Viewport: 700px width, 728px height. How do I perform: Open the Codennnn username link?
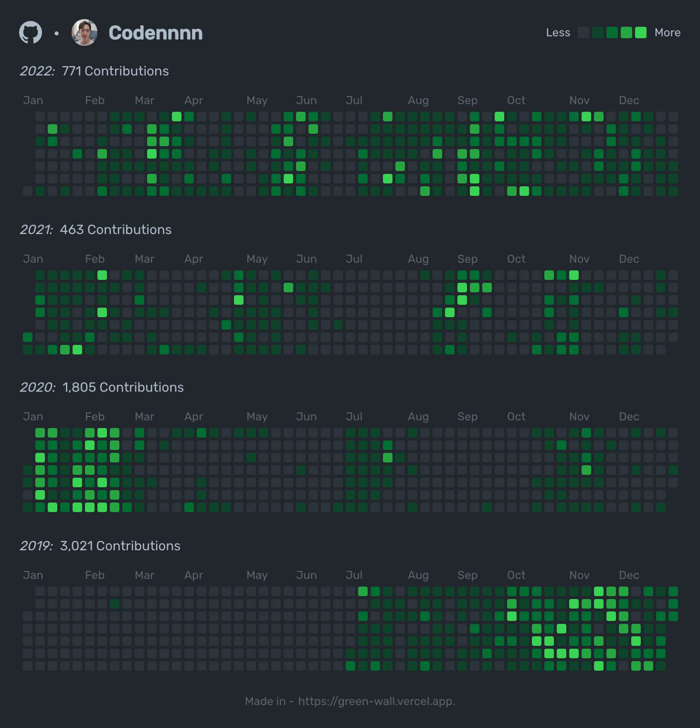tap(156, 33)
